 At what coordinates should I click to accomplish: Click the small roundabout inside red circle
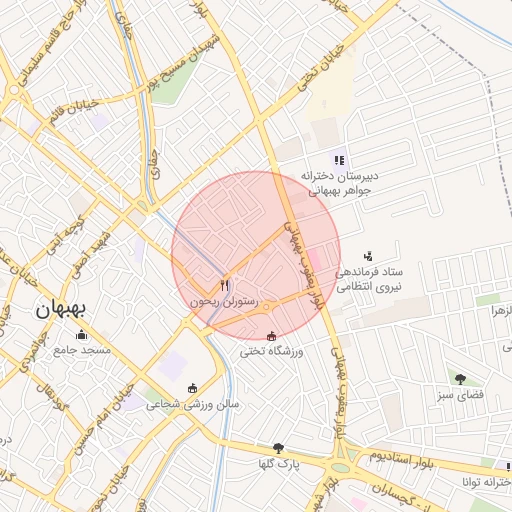point(266,307)
